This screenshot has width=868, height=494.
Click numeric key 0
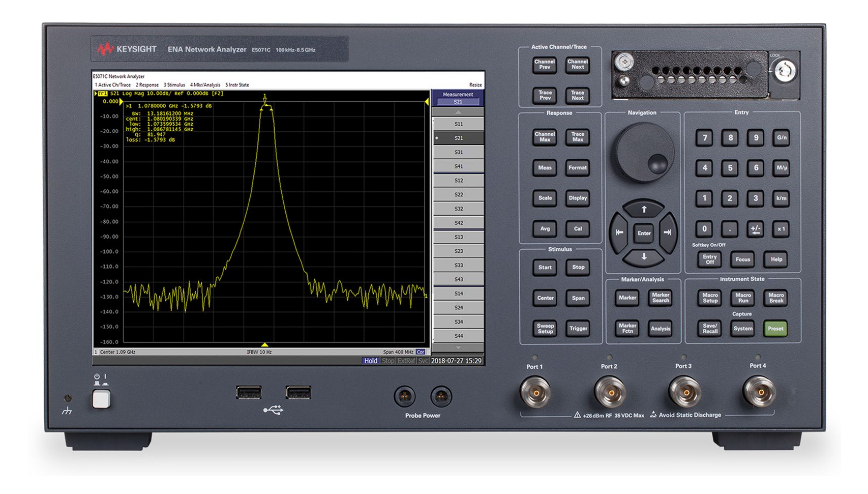point(704,229)
